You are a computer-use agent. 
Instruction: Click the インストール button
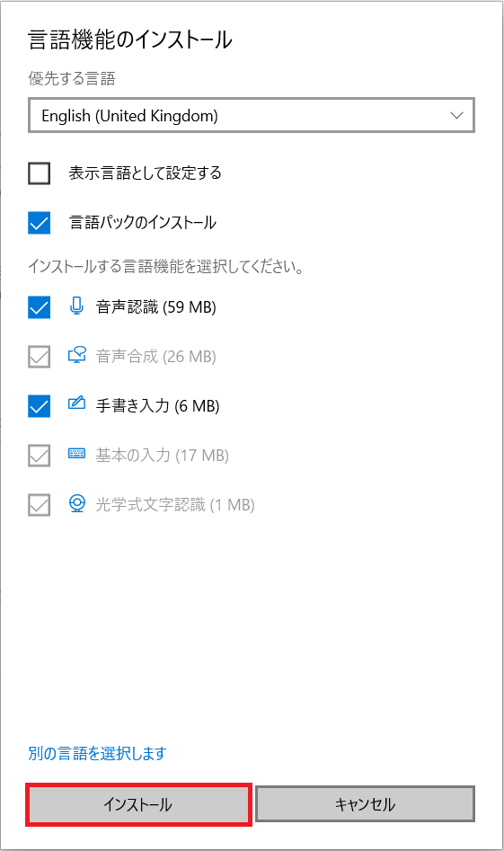pyautogui.click(x=138, y=804)
